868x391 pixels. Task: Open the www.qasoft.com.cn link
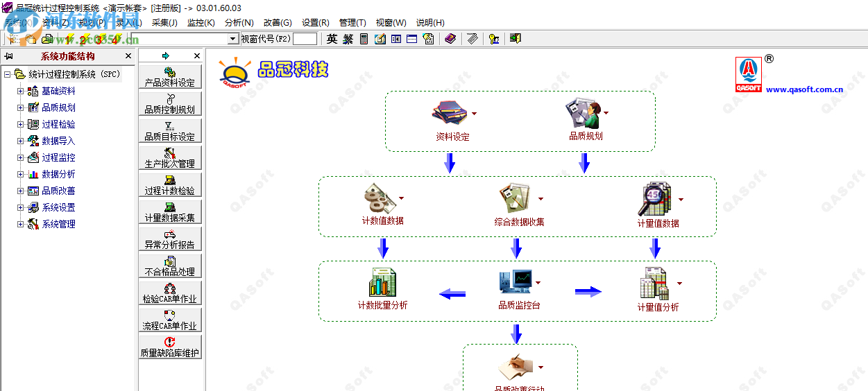(x=805, y=89)
